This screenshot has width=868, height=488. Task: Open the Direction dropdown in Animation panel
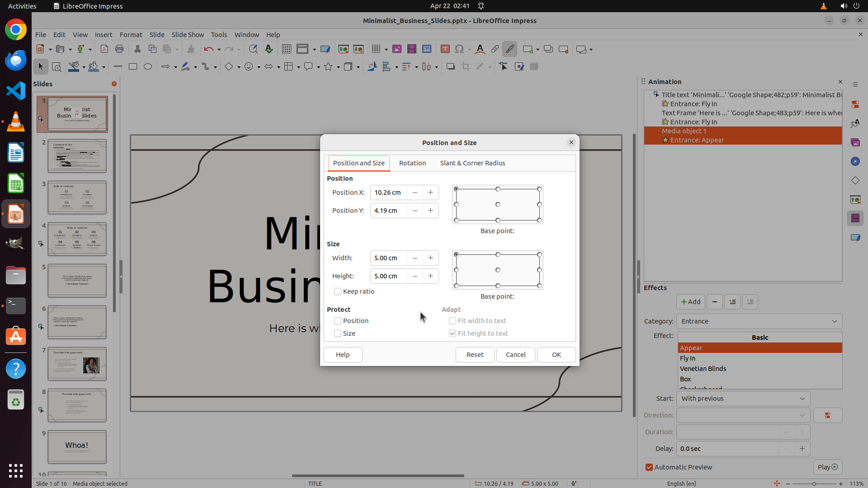(743, 415)
